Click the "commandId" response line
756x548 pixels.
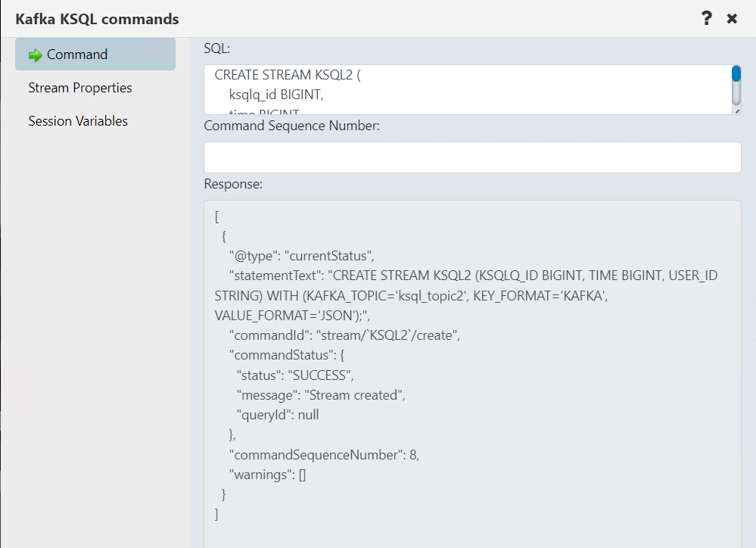click(x=345, y=335)
